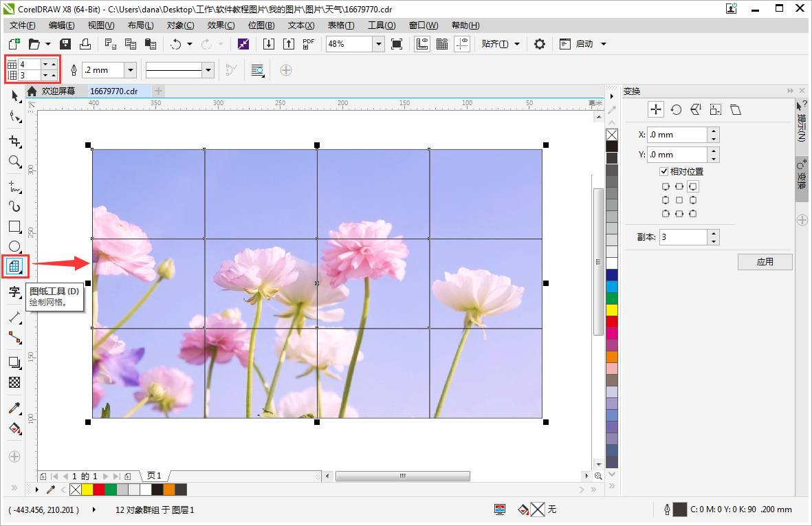
Task: Click the 应用 button
Action: tap(765, 262)
